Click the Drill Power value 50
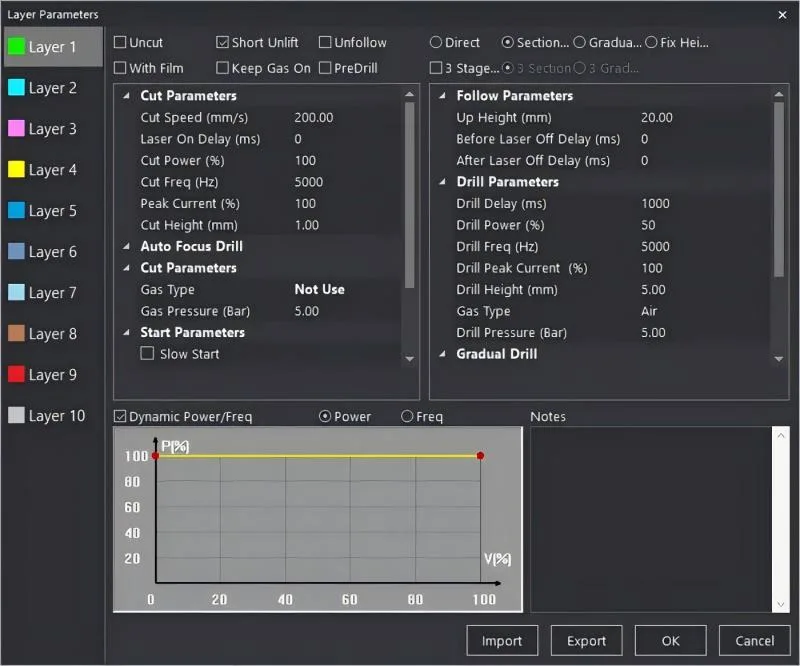800x666 pixels. coord(648,225)
